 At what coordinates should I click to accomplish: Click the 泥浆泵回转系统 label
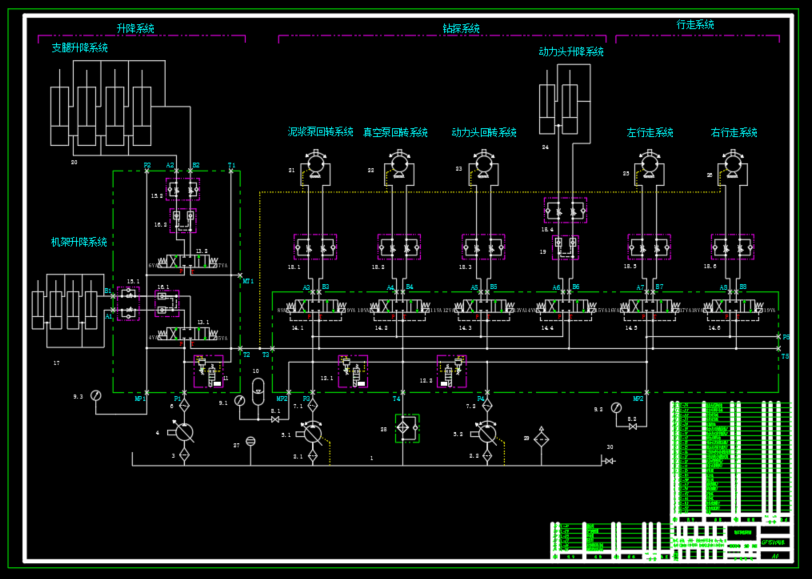[321, 132]
